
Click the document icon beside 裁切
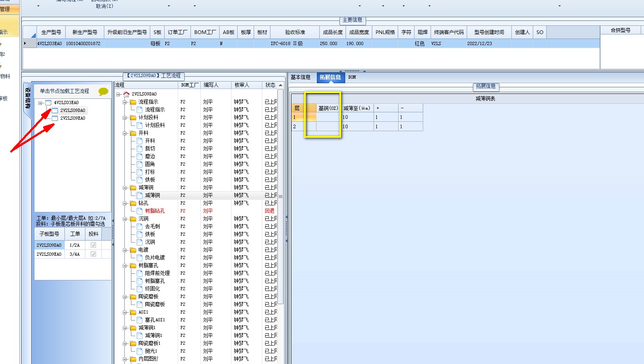[x=140, y=148]
